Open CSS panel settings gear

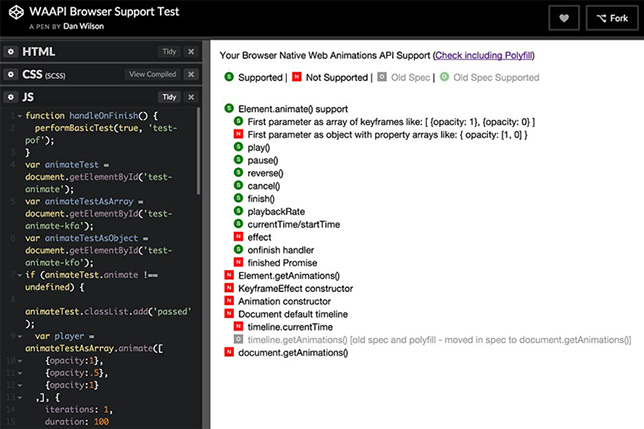pyautogui.click(x=11, y=74)
